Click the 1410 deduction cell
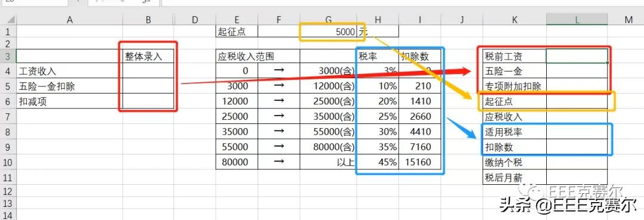Viewport: 644px width, 220px height. coord(420,101)
